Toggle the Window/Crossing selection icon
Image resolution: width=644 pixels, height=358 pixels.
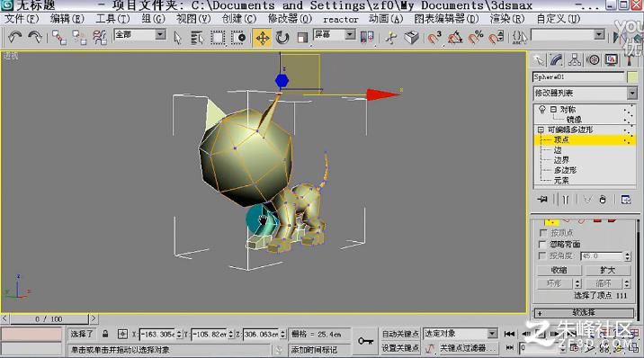(238, 38)
